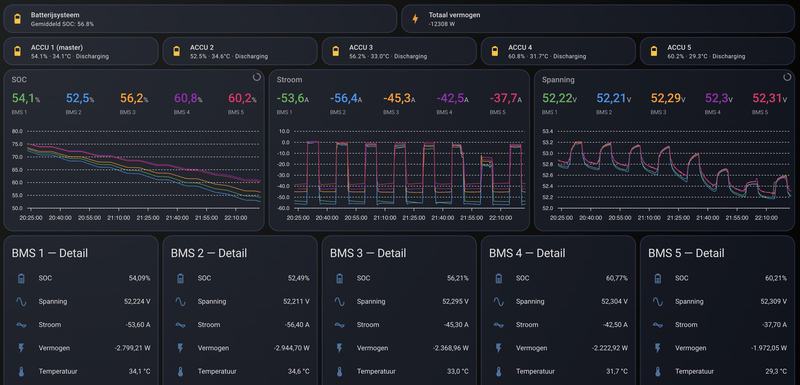The width and height of the screenshot is (800, 385).
Task: Toggle the BMS 4 60,8% SOC legend
Action: (188, 102)
